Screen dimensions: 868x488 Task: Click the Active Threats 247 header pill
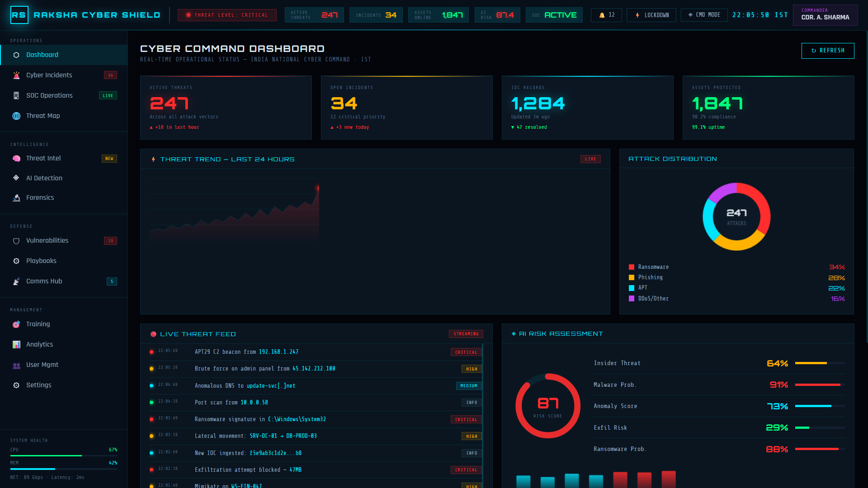pos(314,15)
